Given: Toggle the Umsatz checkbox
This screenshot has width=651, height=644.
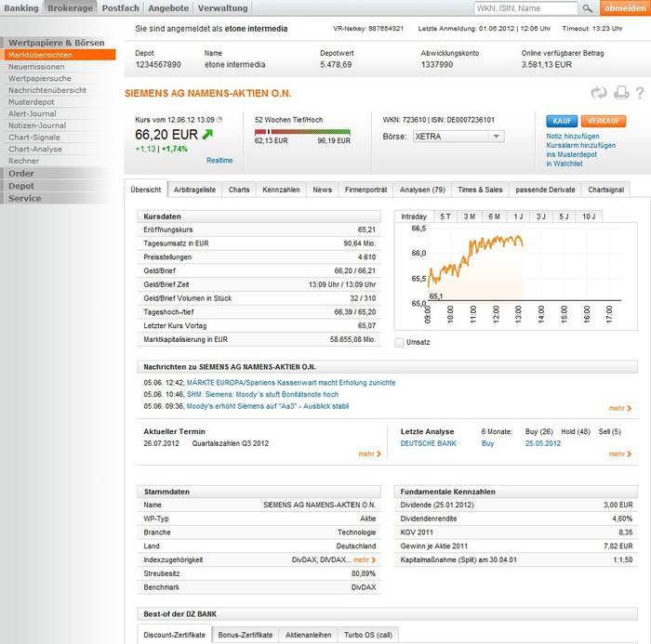Looking at the screenshot, I should point(399,342).
